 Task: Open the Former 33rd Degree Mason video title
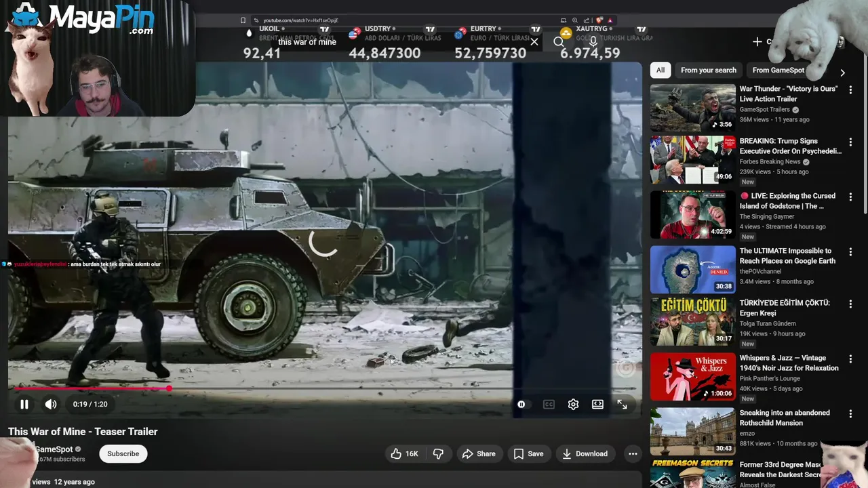(x=781, y=470)
